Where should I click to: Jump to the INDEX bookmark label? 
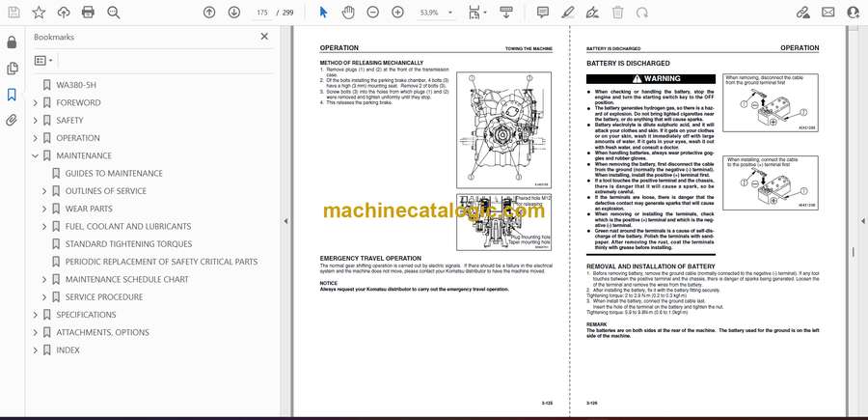[68, 350]
